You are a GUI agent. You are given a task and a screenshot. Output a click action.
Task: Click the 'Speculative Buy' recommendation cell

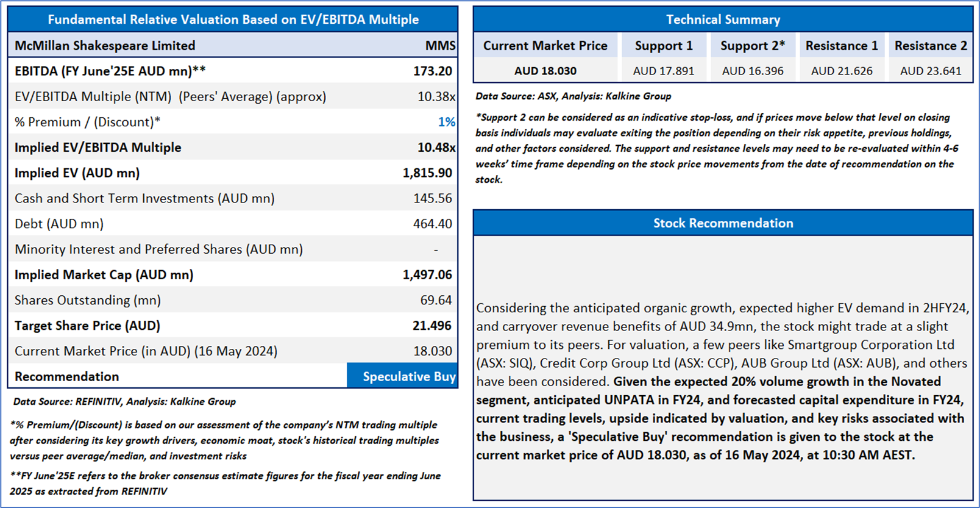[x=402, y=376]
